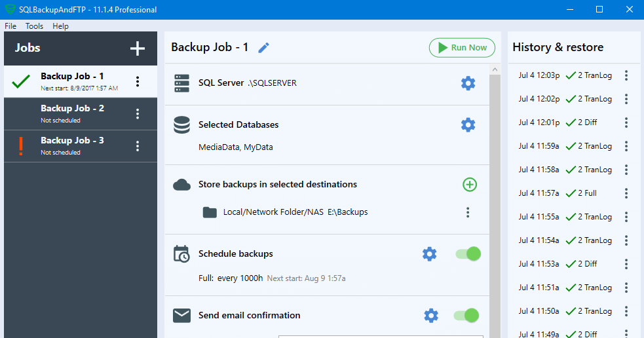The height and width of the screenshot is (338, 644).
Task: Click the Jul 4 11:51a TranLog entry
Action: click(x=565, y=288)
